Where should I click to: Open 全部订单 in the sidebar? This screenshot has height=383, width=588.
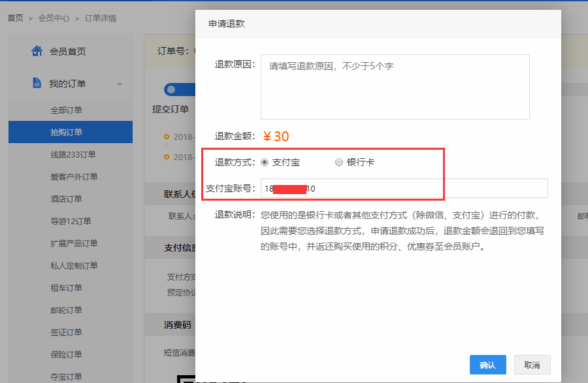(67, 110)
